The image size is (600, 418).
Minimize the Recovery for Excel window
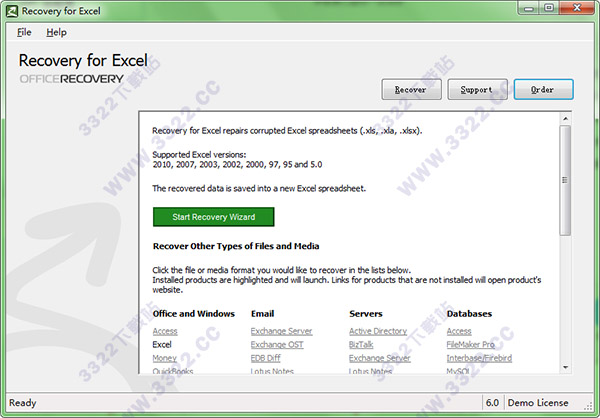(530, 8)
